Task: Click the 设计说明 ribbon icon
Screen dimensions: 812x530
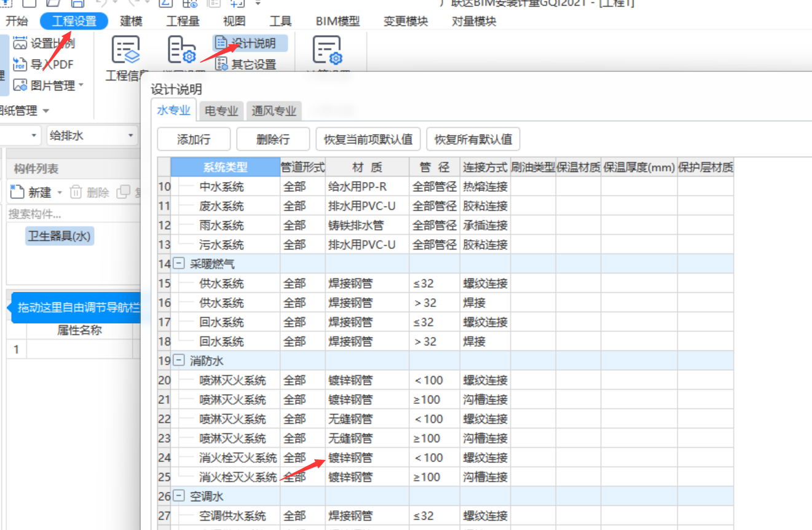Action: pyautogui.click(x=221, y=44)
